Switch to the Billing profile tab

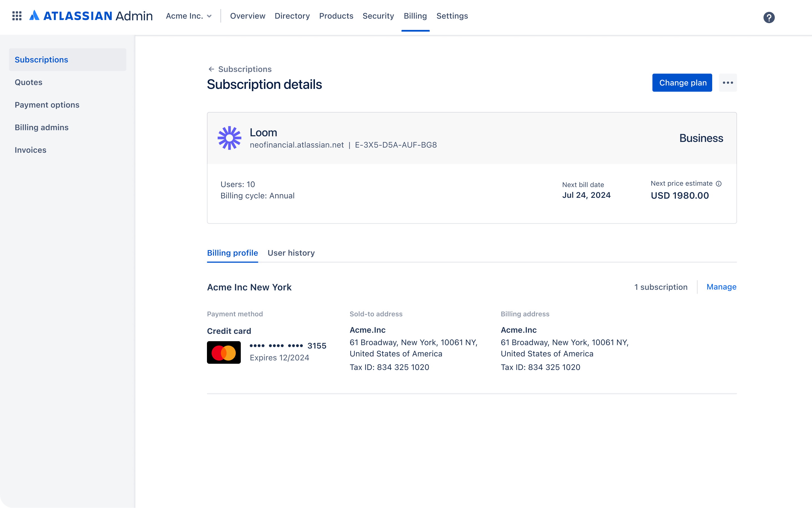coord(232,253)
